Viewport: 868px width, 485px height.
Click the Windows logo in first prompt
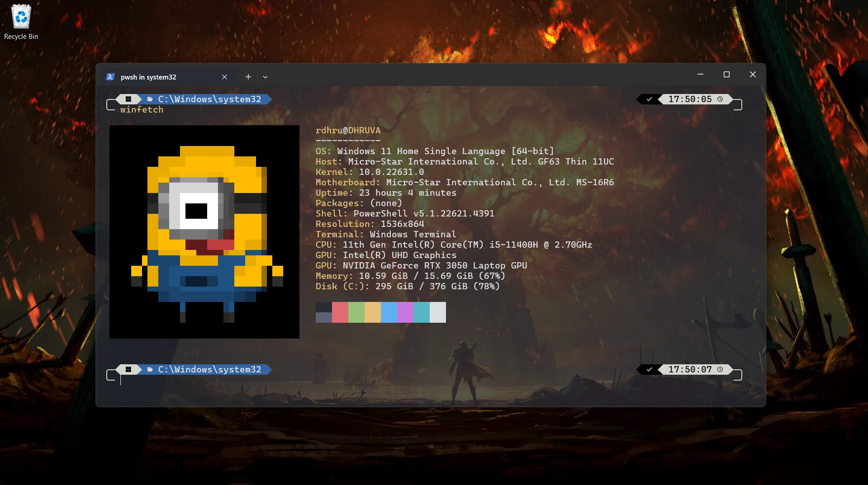pyautogui.click(x=128, y=99)
